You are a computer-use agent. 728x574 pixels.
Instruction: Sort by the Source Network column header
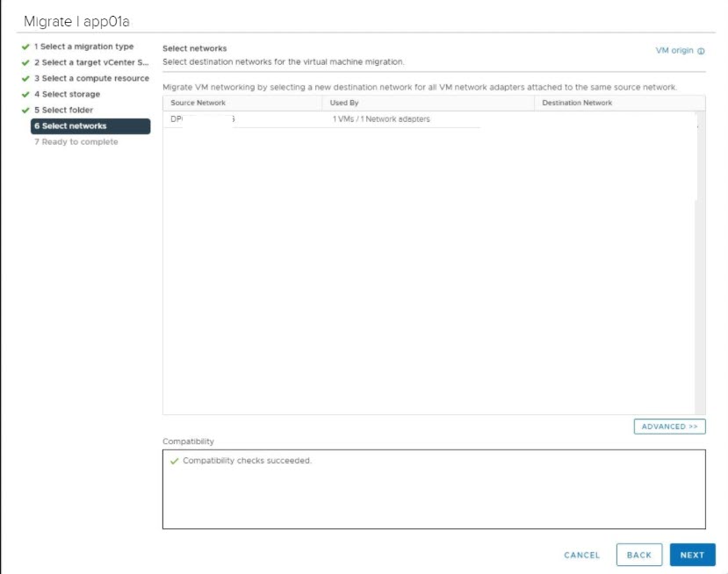pyautogui.click(x=198, y=103)
